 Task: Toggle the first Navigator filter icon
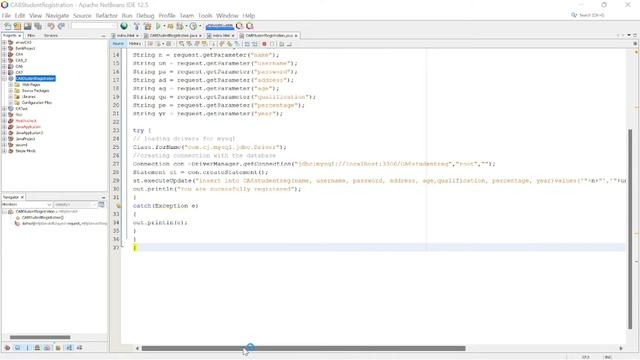point(7,348)
